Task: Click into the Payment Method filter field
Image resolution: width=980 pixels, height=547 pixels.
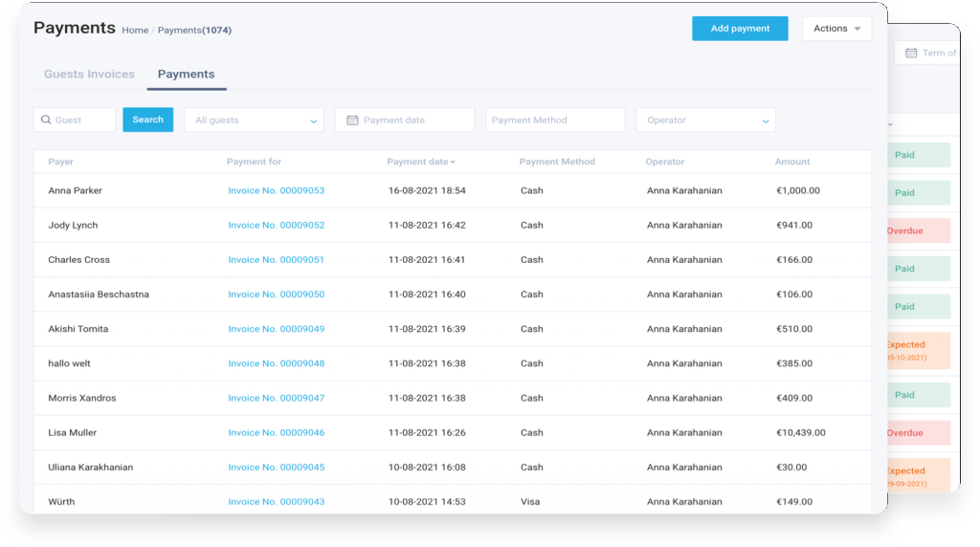Action: pos(554,120)
